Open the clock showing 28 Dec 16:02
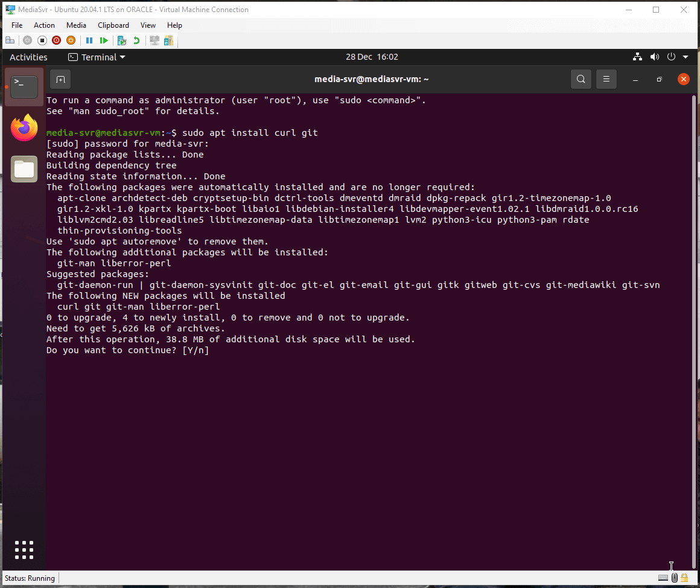 pos(372,57)
